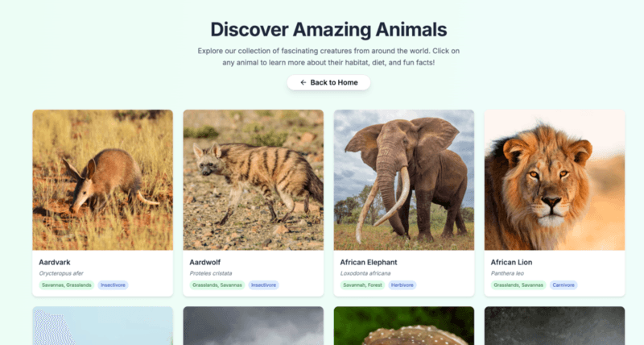The width and height of the screenshot is (644, 345).
Task: Click the African Lion photo
Action: tap(555, 180)
